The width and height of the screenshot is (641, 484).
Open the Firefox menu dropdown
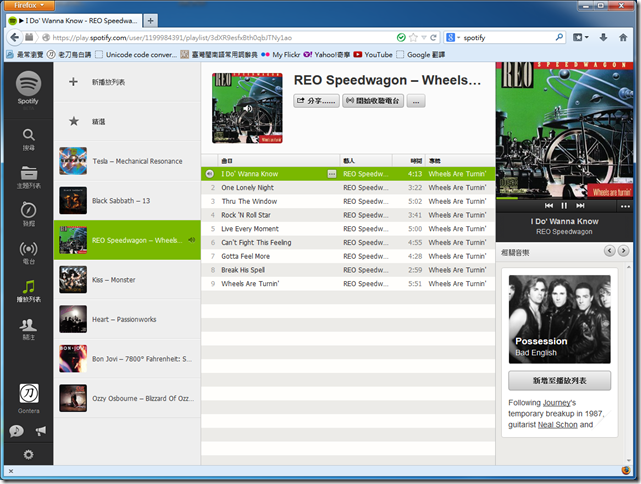coord(29,5)
